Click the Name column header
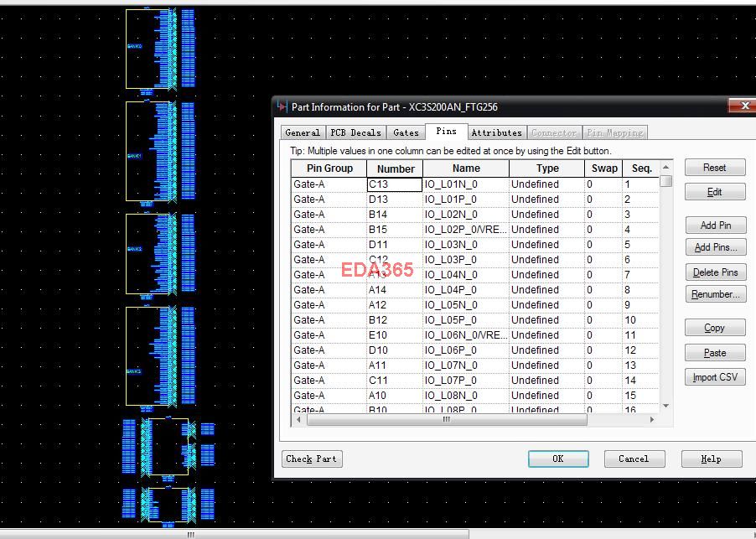 point(466,168)
